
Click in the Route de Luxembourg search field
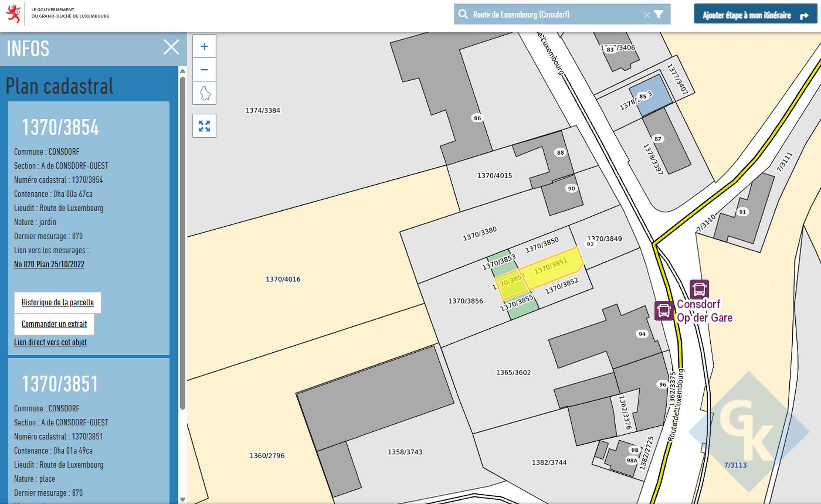(x=552, y=15)
